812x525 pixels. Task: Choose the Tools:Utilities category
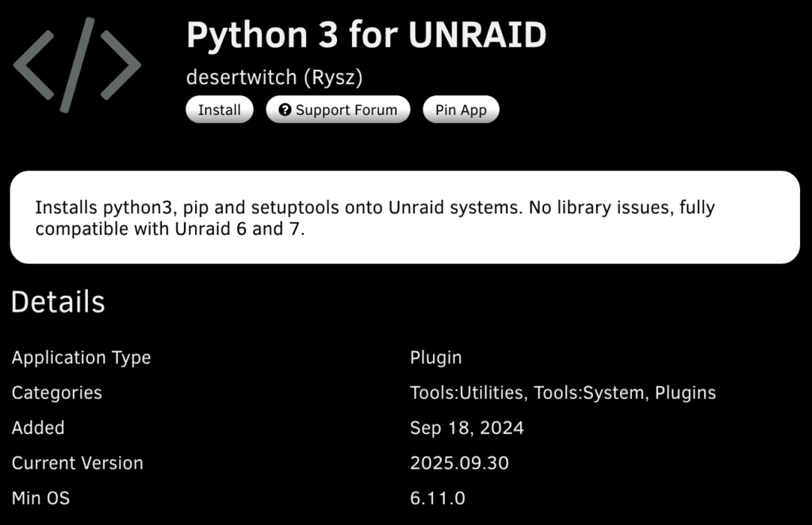point(466,393)
